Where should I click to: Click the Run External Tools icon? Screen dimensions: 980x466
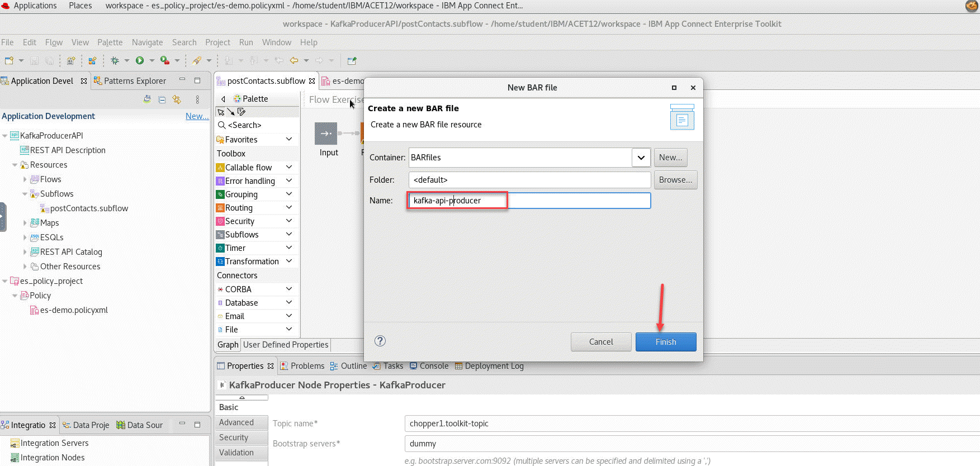point(165,60)
